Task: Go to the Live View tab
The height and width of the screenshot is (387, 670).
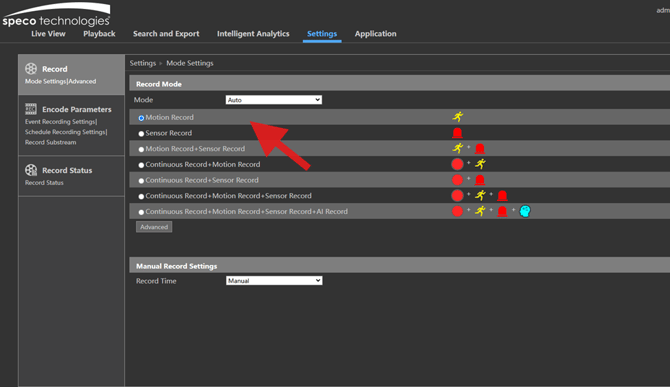Action: click(48, 34)
